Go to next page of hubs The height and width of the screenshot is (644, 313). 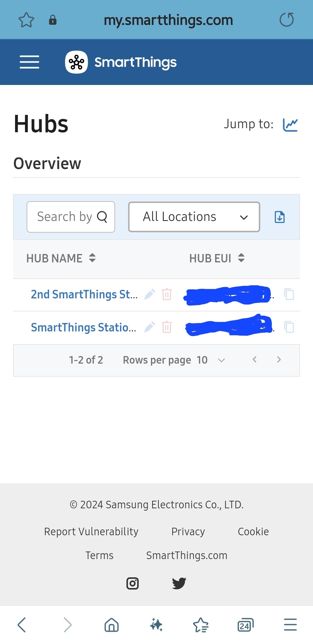click(279, 360)
